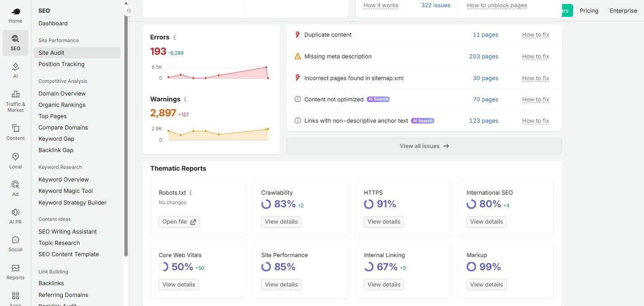
Task: Click the Missing meta description warning icon
Action: click(x=297, y=57)
